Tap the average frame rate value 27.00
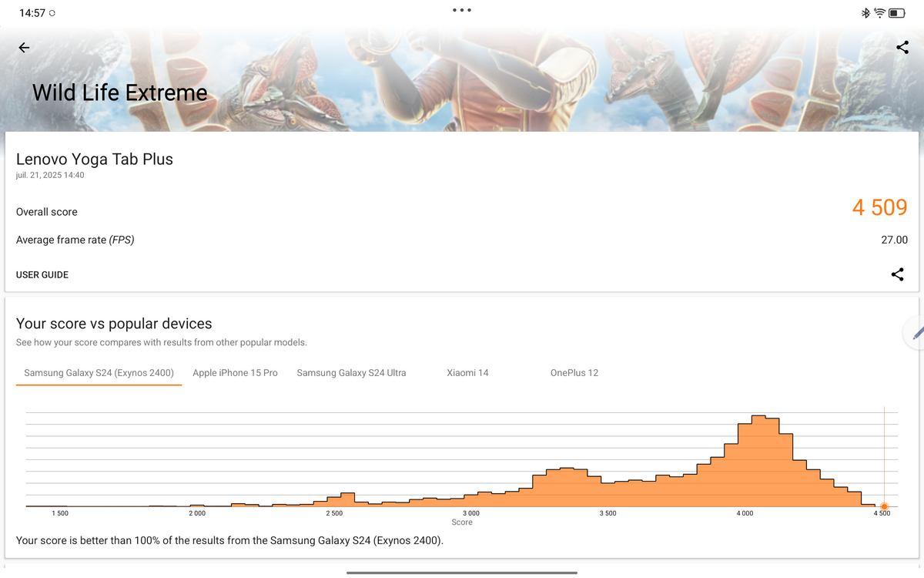 click(x=894, y=240)
